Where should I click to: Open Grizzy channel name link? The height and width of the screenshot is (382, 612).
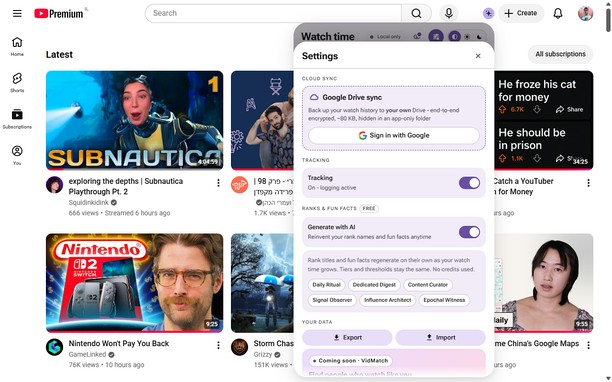[x=263, y=354]
